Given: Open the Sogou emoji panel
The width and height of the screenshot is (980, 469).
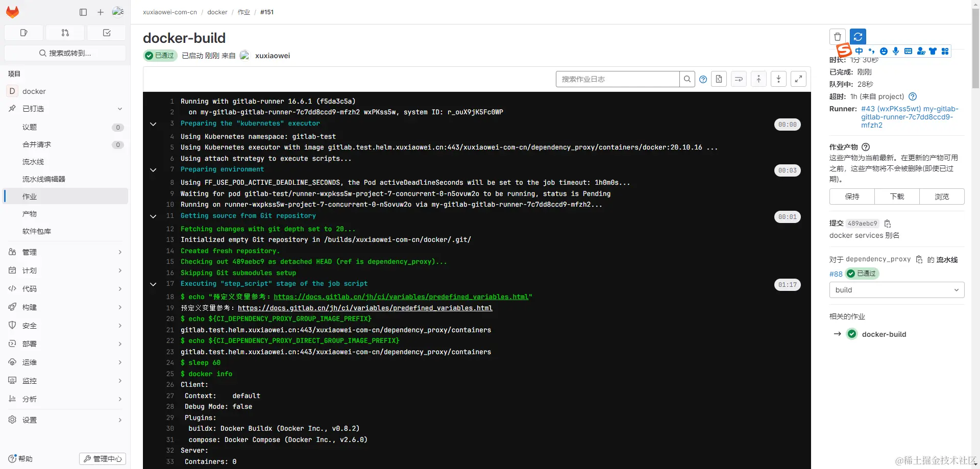Looking at the screenshot, I should click(884, 51).
